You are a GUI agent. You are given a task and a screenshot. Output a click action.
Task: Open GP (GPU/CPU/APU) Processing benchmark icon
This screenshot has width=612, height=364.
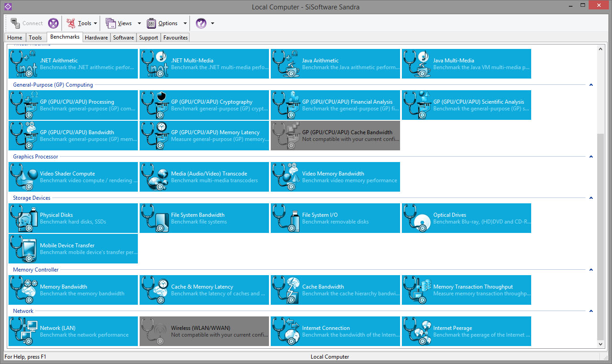point(24,105)
